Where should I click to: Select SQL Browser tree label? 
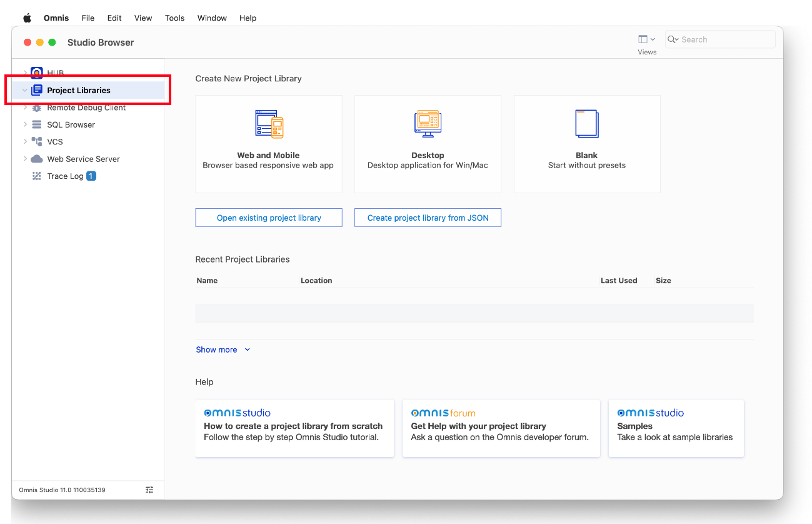tap(71, 124)
